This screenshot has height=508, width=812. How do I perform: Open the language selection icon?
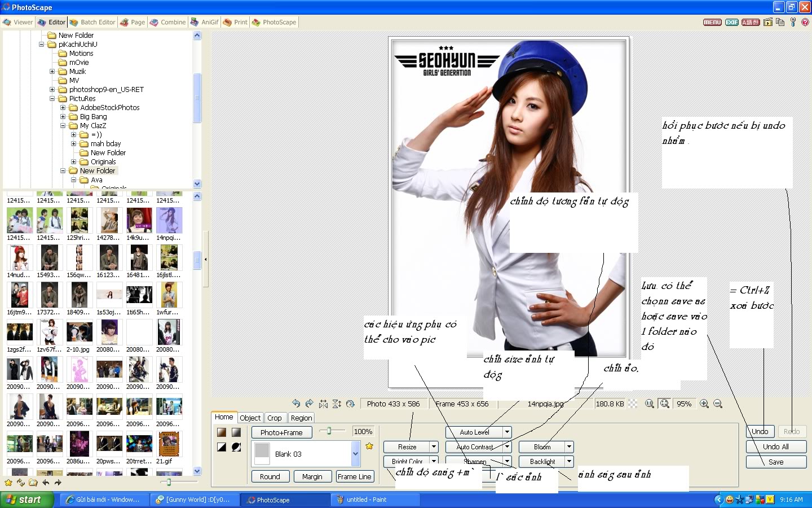[x=750, y=22]
